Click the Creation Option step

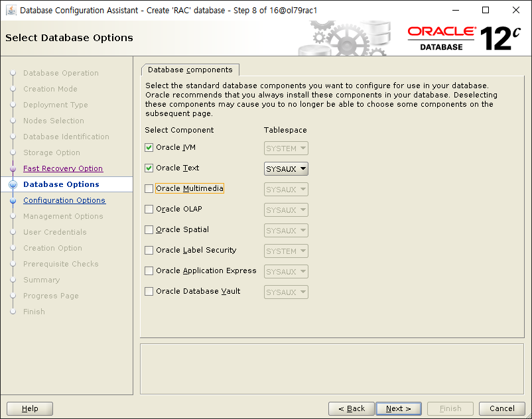tap(52, 248)
